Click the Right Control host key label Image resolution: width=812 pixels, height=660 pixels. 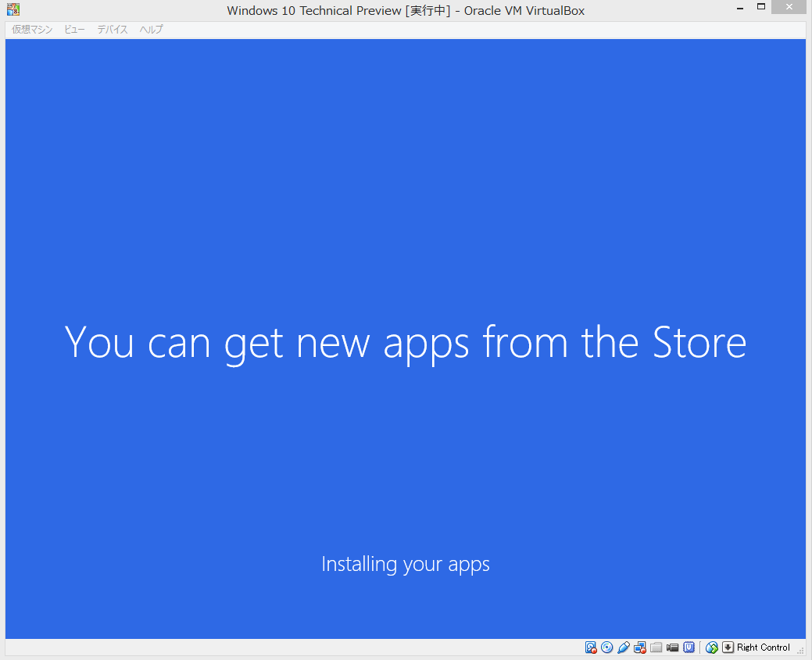pyautogui.click(x=764, y=647)
